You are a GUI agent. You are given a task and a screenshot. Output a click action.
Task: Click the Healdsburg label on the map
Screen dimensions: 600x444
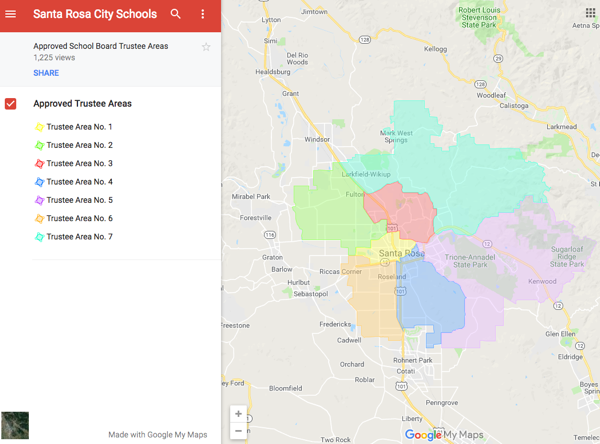(273, 72)
